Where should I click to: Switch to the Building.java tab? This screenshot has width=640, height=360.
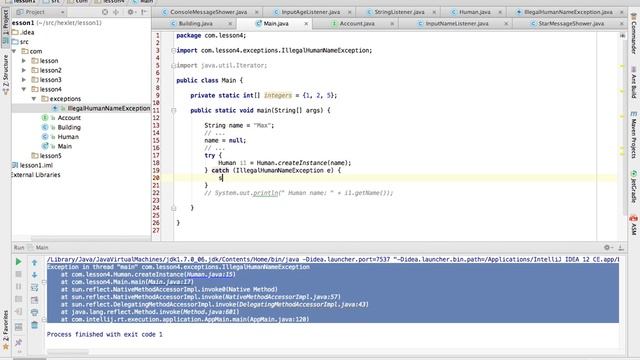(195, 24)
